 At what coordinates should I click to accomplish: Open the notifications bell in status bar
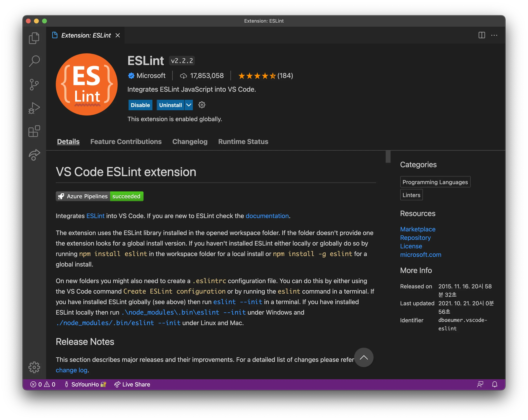pyautogui.click(x=494, y=384)
